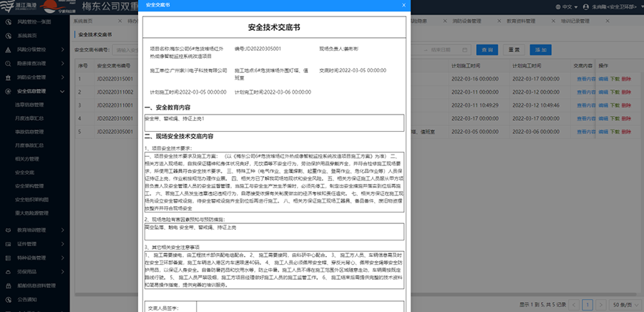Click the warning triangle icon for 风险分级管控

coord(8,49)
